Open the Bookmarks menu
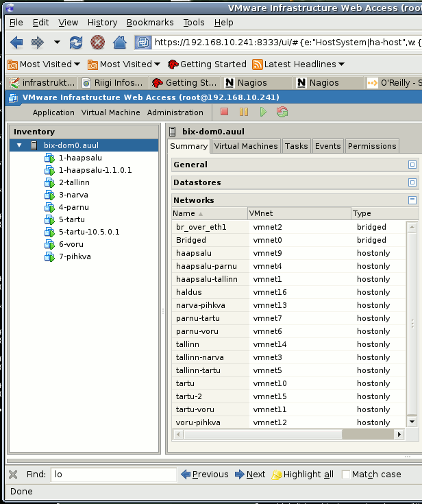The height and width of the screenshot is (504, 422). [x=150, y=23]
